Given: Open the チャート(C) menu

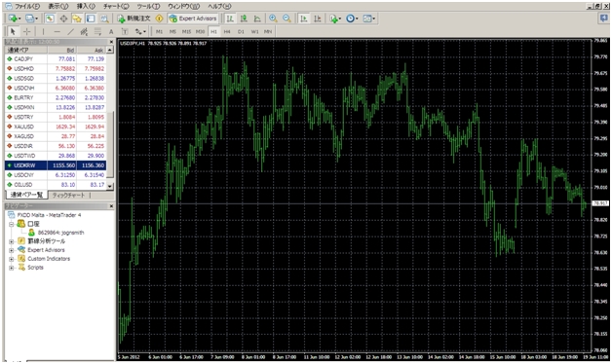Looking at the screenshot, I should coord(116,6).
